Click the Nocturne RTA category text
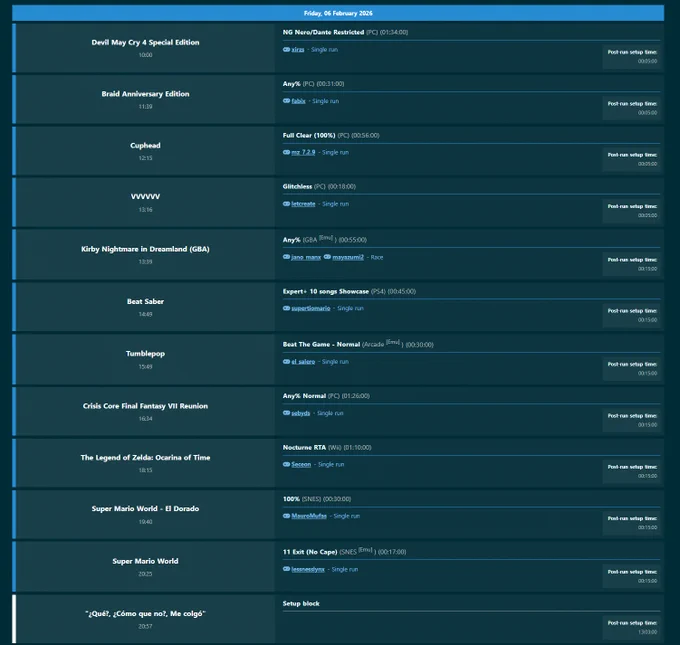Viewport: 680px width, 645px height. point(304,448)
